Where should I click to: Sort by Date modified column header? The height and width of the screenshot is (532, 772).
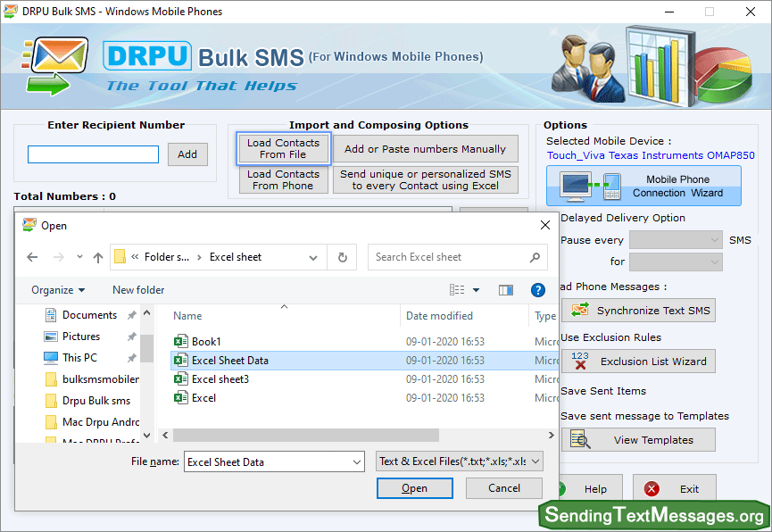tap(439, 316)
